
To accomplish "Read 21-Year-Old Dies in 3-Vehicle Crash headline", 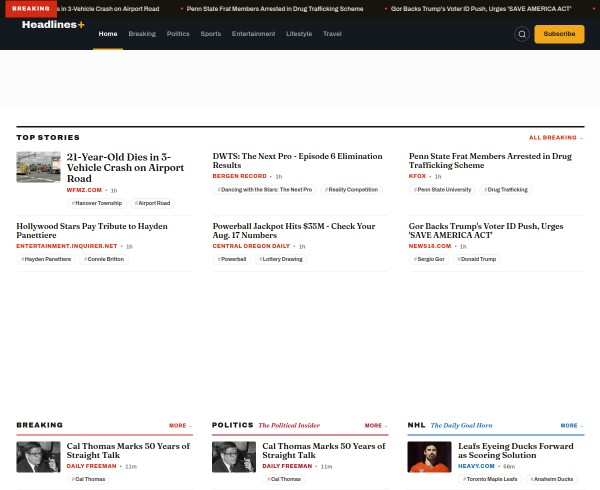I will 125,168.
